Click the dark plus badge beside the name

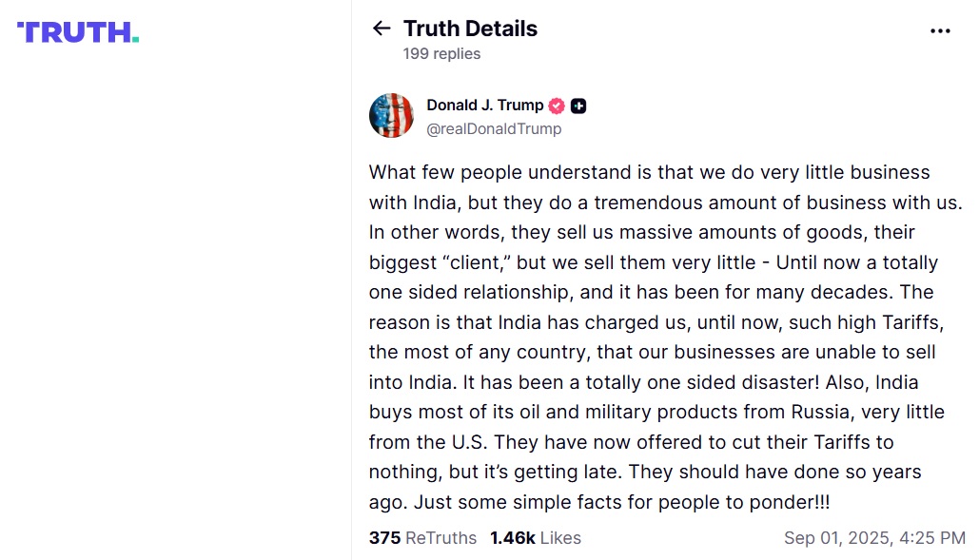coord(578,106)
